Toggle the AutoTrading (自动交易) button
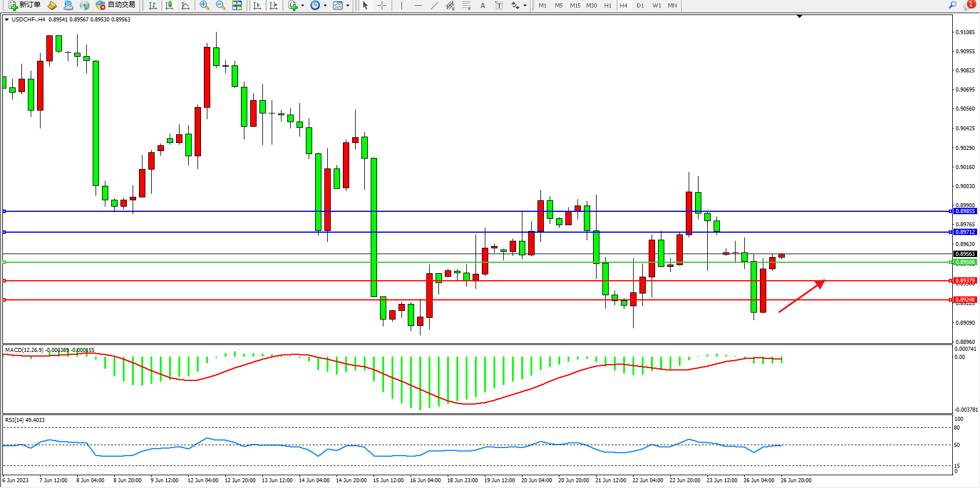Image resolution: width=980 pixels, height=488 pixels. [116, 5]
